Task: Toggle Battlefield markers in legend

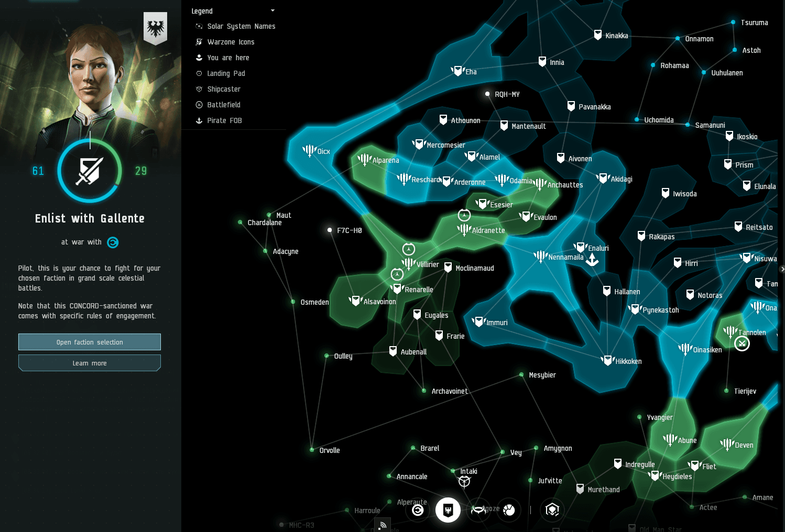Action: [224, 105]
